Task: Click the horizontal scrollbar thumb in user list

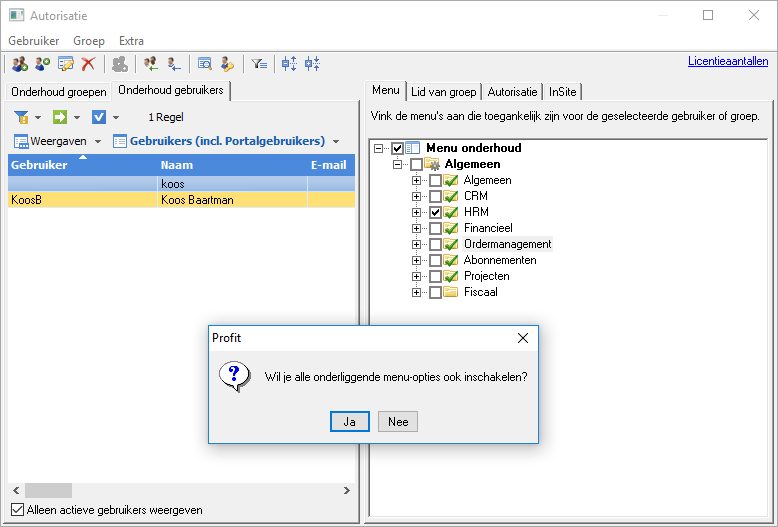Action: click(49, 490)
